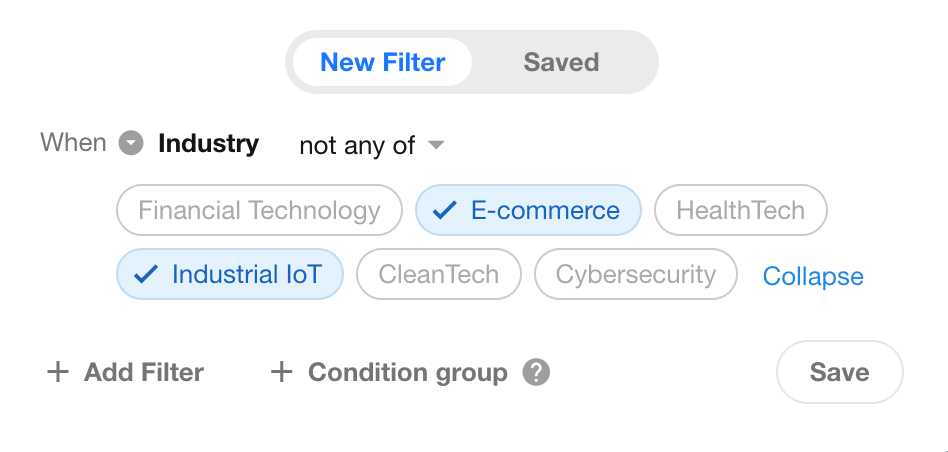Click the checkmark on Industrial IoT chip
Screen dimensions: 948x452
[x=146, y=274]
